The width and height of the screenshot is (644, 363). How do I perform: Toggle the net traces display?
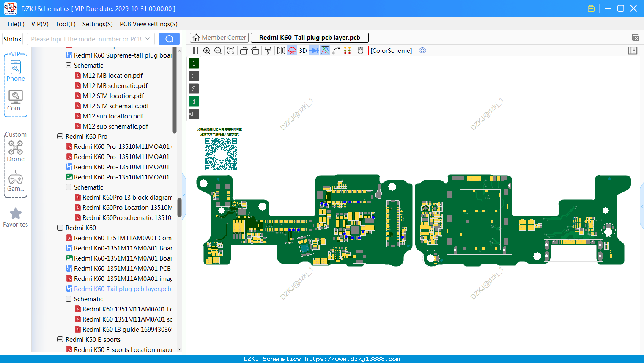[325, 51]
